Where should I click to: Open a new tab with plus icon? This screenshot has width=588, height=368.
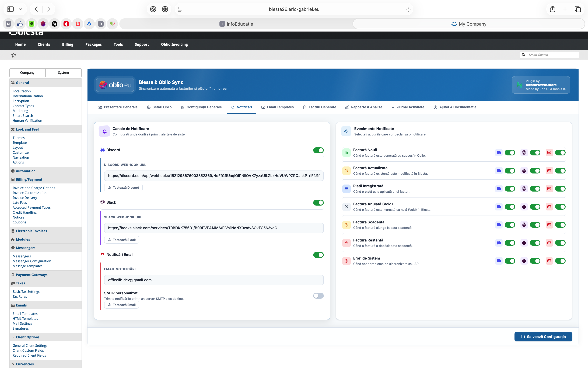[x=565, y=9]
